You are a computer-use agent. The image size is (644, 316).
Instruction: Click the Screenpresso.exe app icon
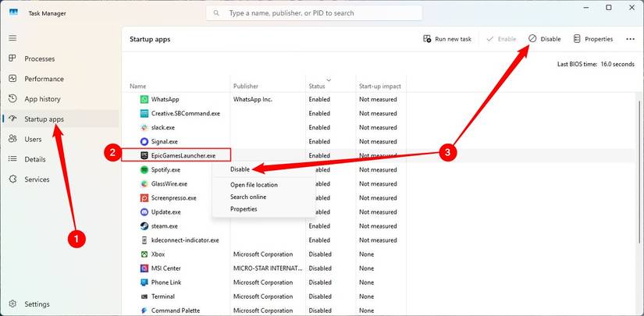click(144, 198)
